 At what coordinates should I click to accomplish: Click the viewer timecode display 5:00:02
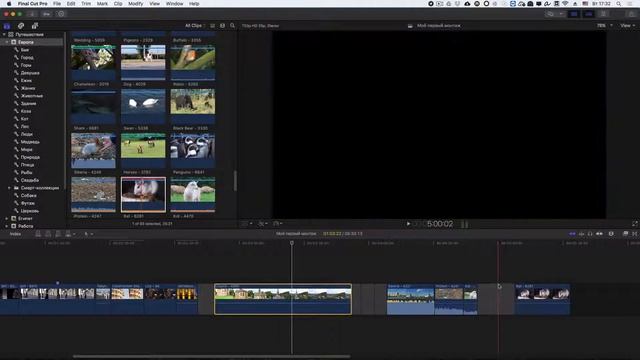tap(440, 224)
